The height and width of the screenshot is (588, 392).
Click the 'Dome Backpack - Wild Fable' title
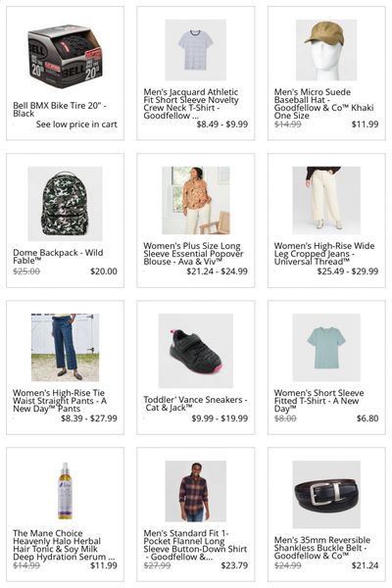58,256
